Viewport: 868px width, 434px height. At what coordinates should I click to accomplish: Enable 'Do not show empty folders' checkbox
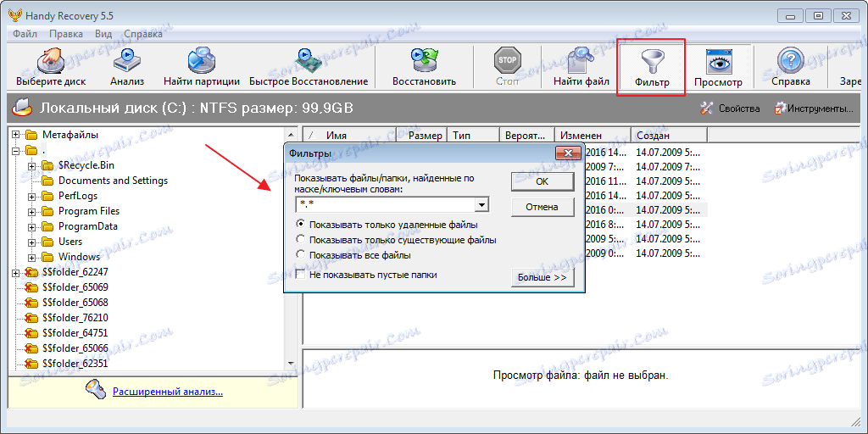[300, 275]
